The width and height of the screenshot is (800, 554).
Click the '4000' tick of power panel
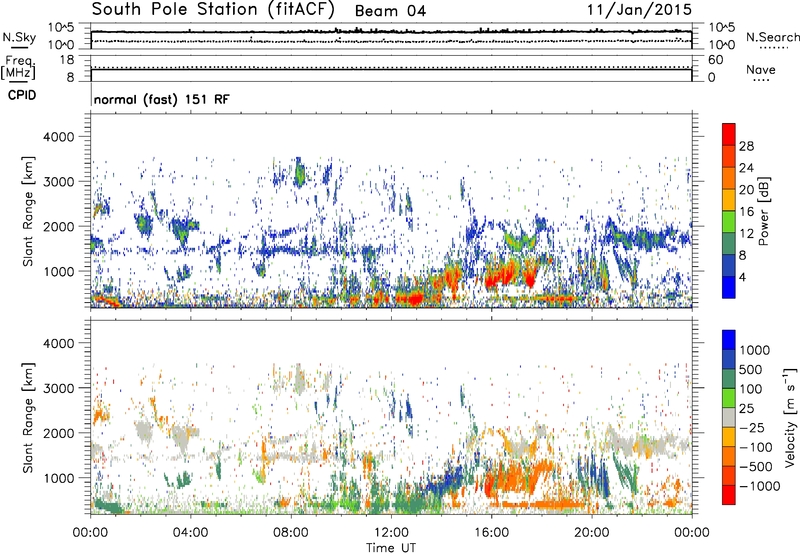58,137
